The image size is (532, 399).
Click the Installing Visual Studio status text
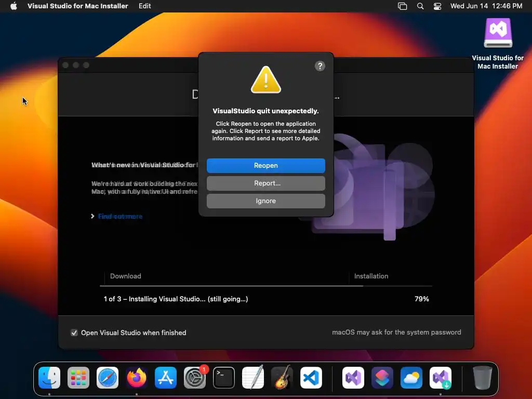pyautogui.click(x=176, y=299)
